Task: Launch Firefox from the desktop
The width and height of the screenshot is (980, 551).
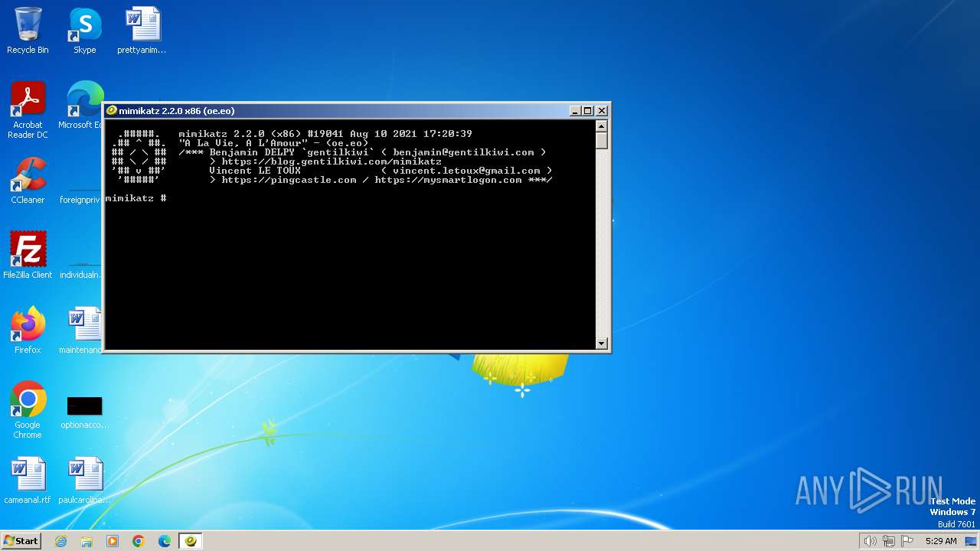Action: point(28,331)
